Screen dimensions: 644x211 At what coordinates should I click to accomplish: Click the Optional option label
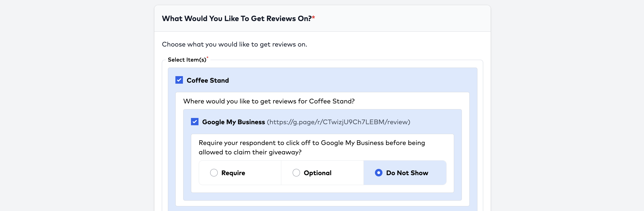click(x=317, y=173)
